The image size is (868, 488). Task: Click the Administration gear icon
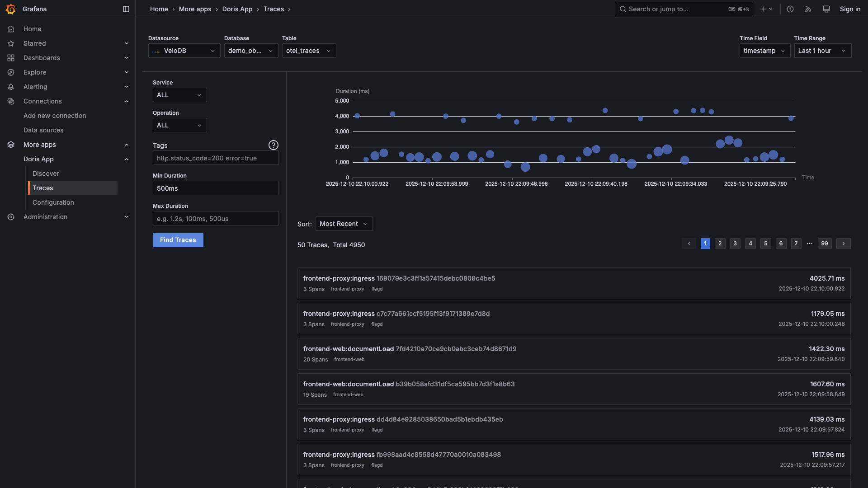coord(11,217)
